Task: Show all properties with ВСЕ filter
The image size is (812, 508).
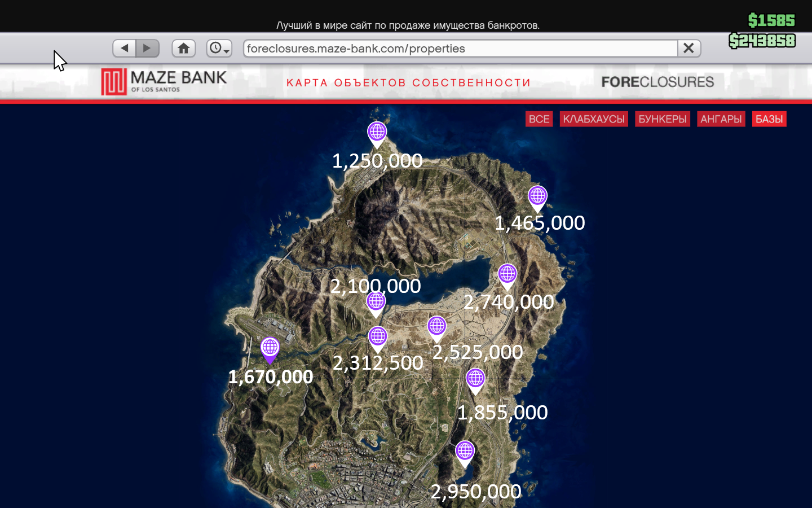Action: (x=539, y=119)
